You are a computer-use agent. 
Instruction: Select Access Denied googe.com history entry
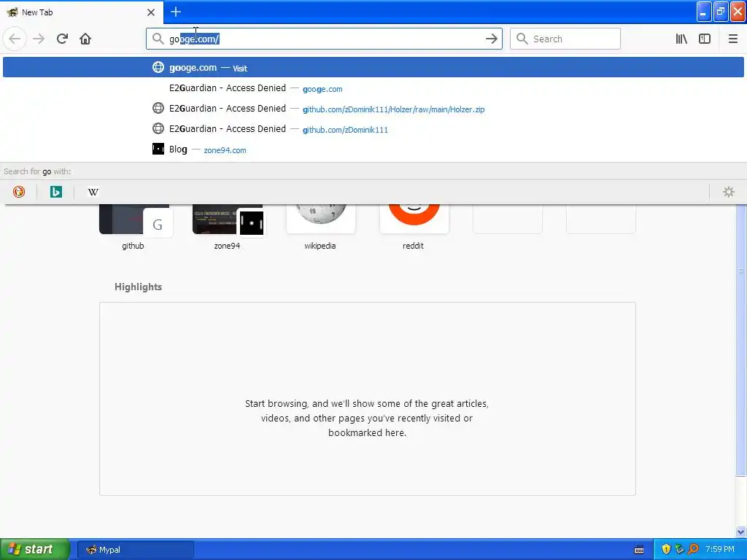(x=373, y=88)
